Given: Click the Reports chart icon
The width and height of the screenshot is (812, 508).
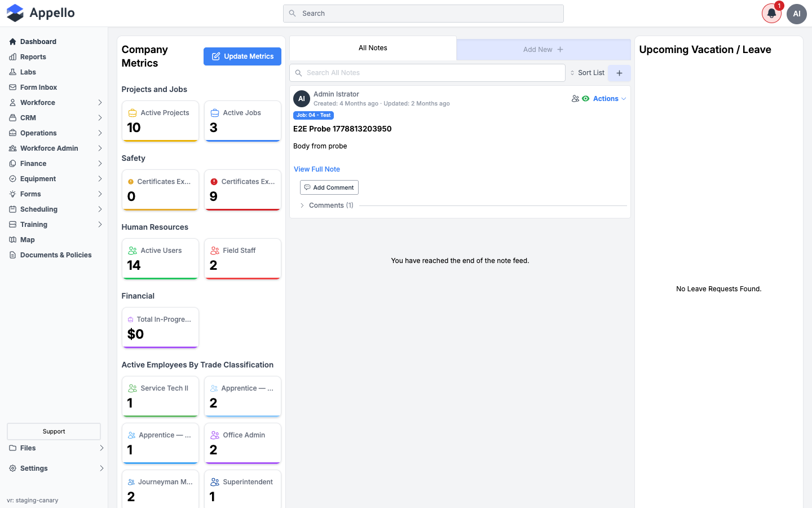Looking at the screenshot, I should pyautogui.click(x=12, y=57).
